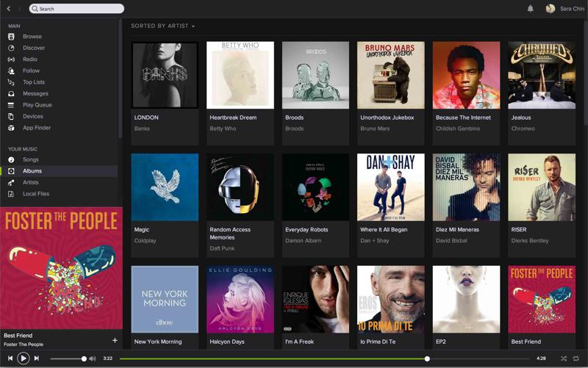Open the Browse section
This screenshot has width=588, height=368.
point(32,36)
